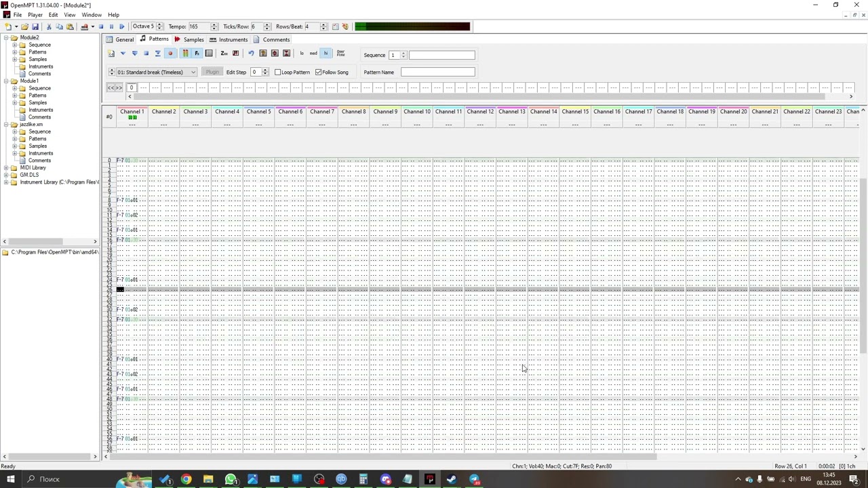Stop playback with the main toolbar Stop button

click(x=101, y=26)
